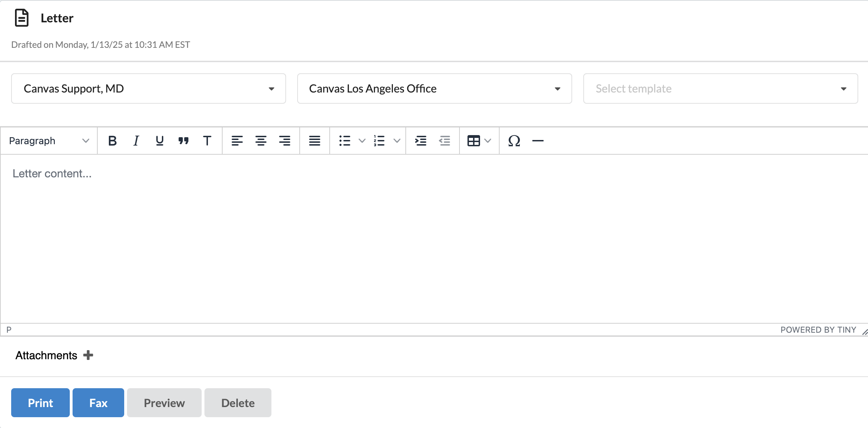This screenshot has height=428, width=868.
Task: Align text to the right
Action: (285, 141)
